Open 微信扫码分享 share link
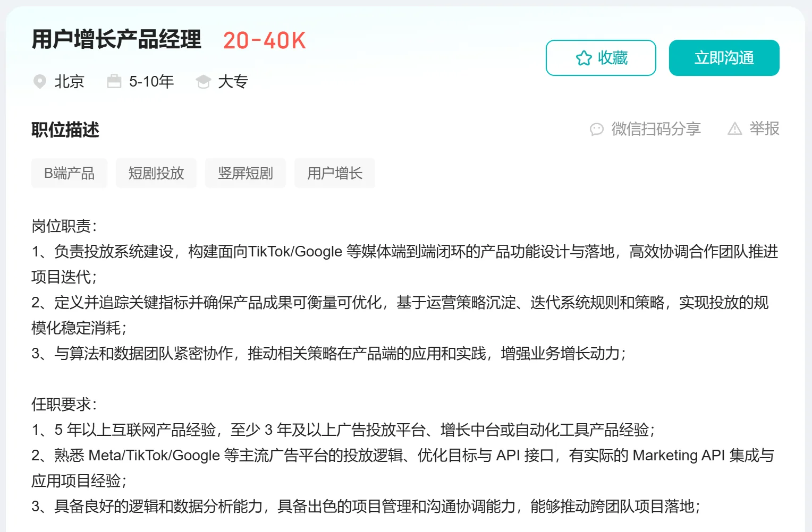Viewport: 812px width, 532px height. [x=656, y=128]
